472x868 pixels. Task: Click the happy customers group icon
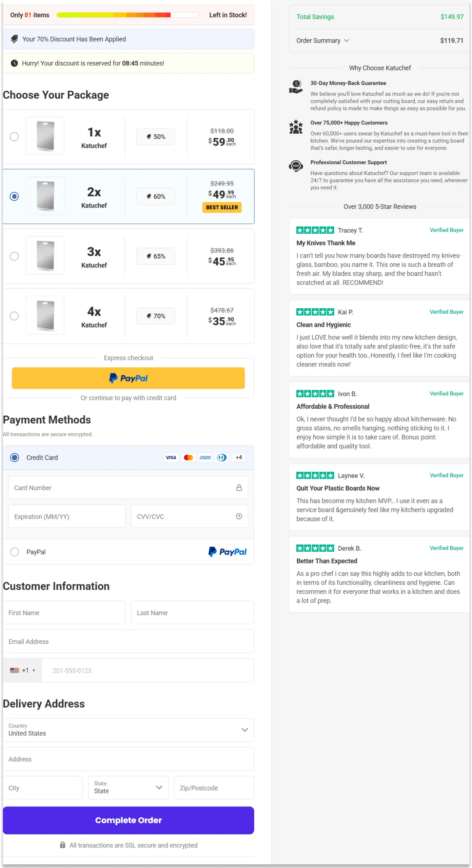[296, 127]
